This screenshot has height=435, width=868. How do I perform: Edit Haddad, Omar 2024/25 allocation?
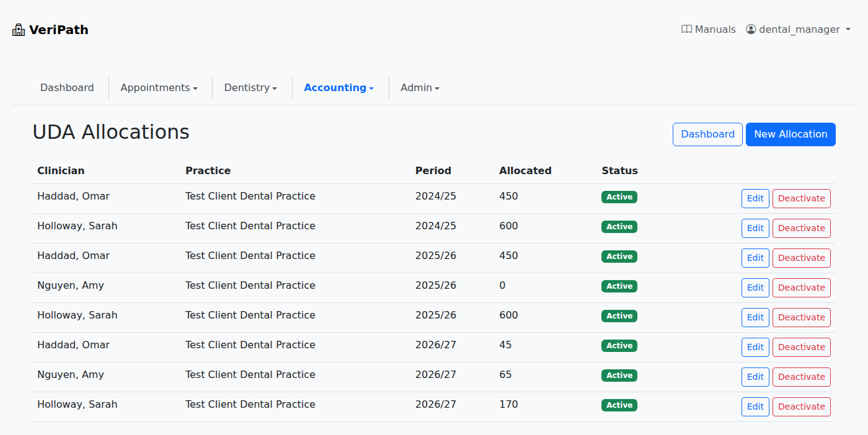click(755, 198)
